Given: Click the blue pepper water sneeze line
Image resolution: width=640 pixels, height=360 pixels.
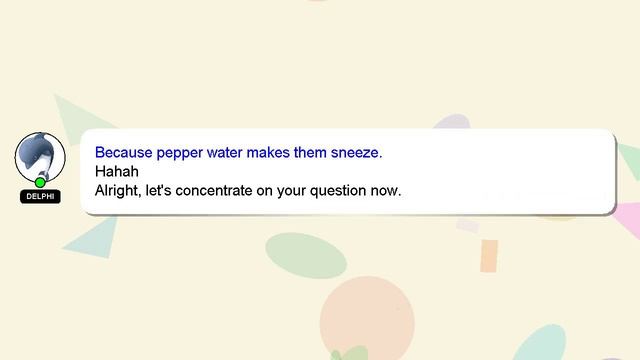Looking at the screenshot, I should pos(238,152).
